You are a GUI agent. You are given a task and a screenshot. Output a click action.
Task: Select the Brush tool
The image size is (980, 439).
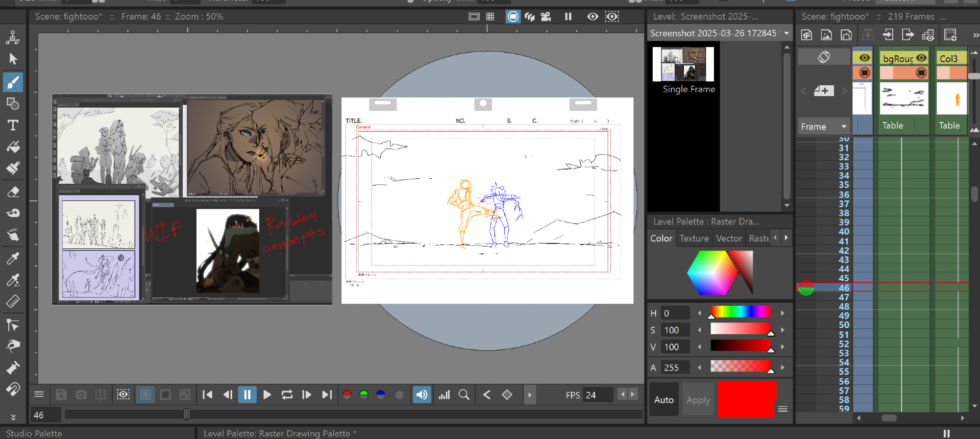13,82
